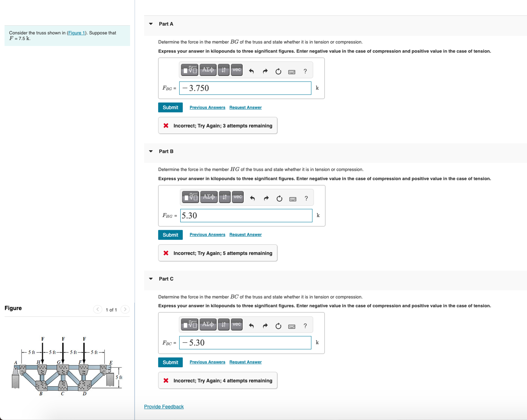This screenshot has height=420, width=527.
Task: Click the templates square-root icon in Part B
Action: [190, 197]
